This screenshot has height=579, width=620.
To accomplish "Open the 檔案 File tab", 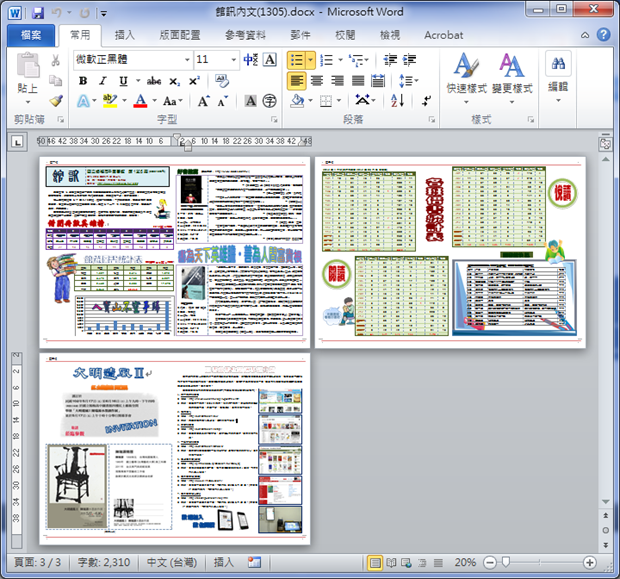I will click(31, 35).
